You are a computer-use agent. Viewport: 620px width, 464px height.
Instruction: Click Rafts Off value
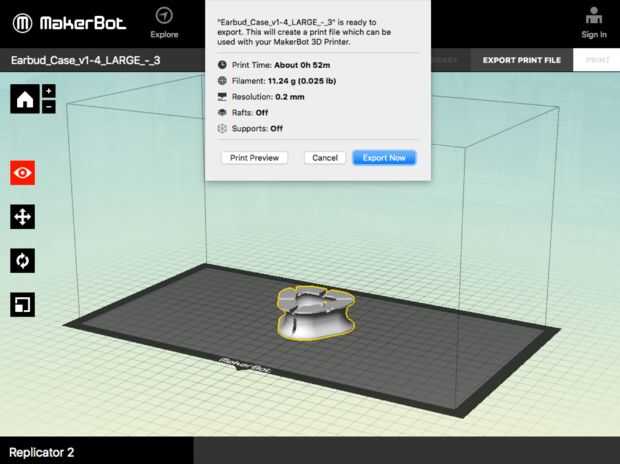tap(262, 113)
